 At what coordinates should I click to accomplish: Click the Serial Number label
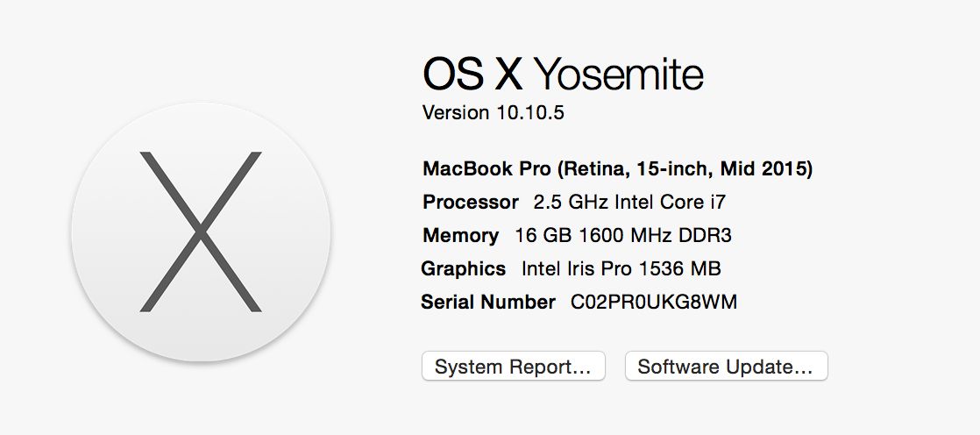pos(488,303)
